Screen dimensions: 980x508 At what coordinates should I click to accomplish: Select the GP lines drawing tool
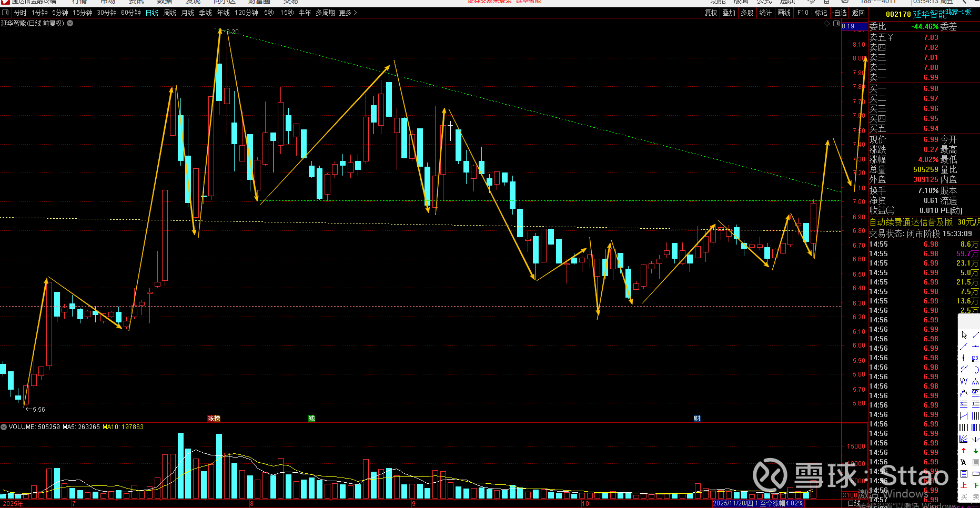(976, 393)
